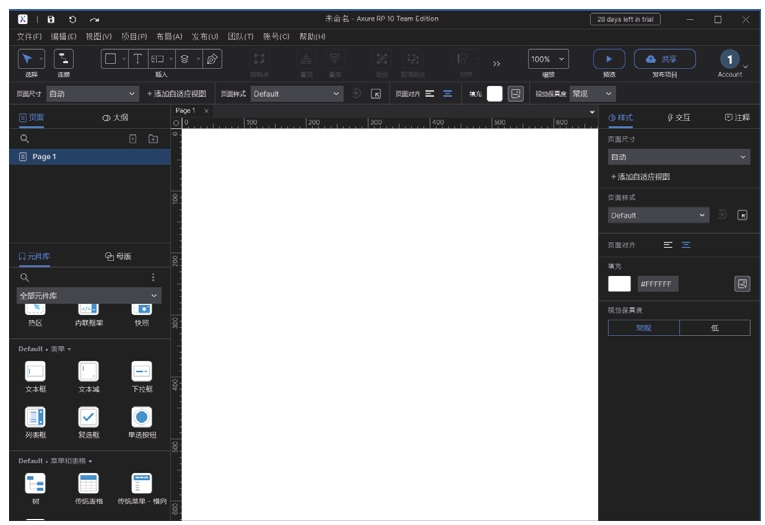Image resolution: width=765 pixels, height=525 pixels.
Task: Select the 列表框 list box widget
Action: (35, 417)
